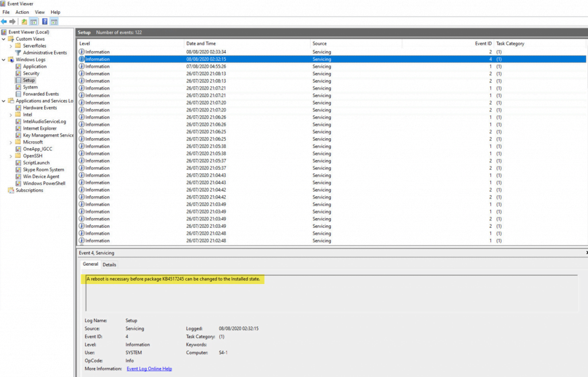This screenshot has height=377, width=588.
Task: Expand the Intel folder node
Action: pos(11,115)
